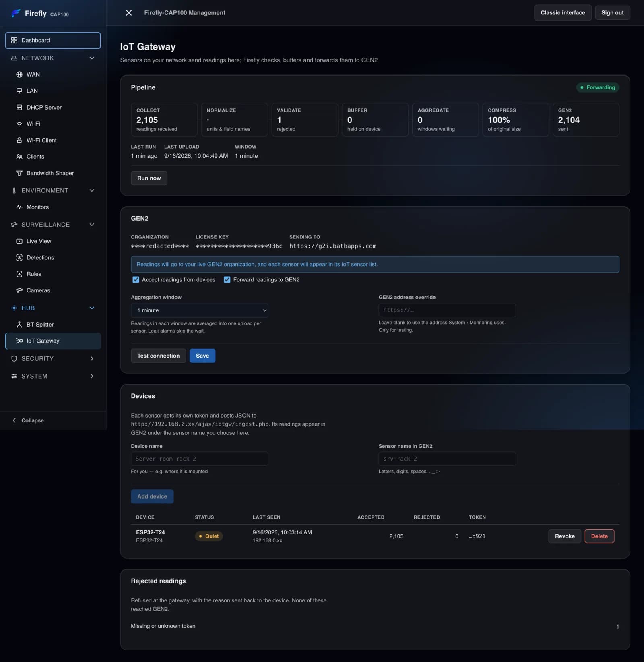Click the COLLECT pipeline stage card
The width and height of the screenshot is (644, 662).
click(164, 120)
